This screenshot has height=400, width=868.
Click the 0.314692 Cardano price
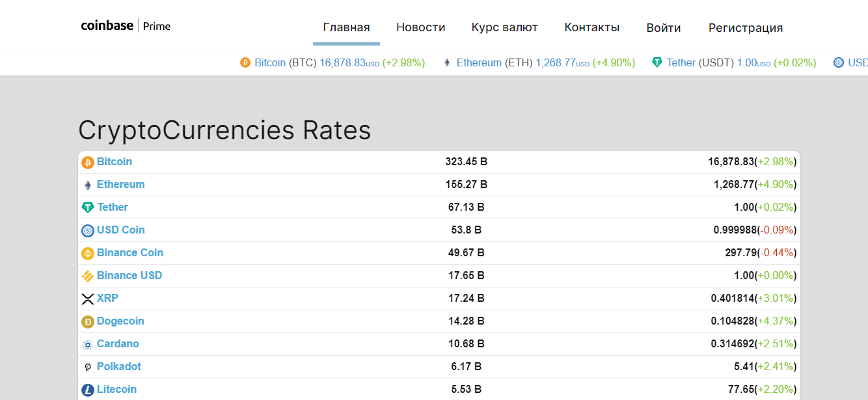(x=733, y=343)
